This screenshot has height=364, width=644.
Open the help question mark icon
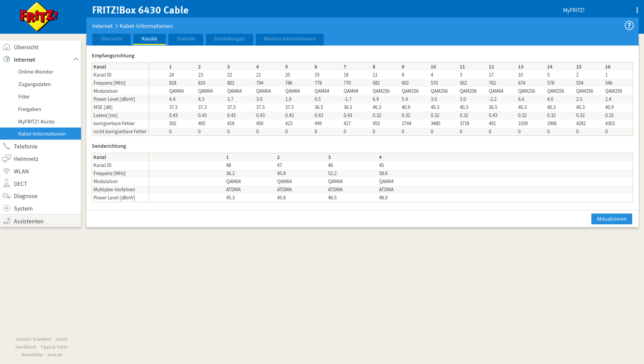pos(629,26)
